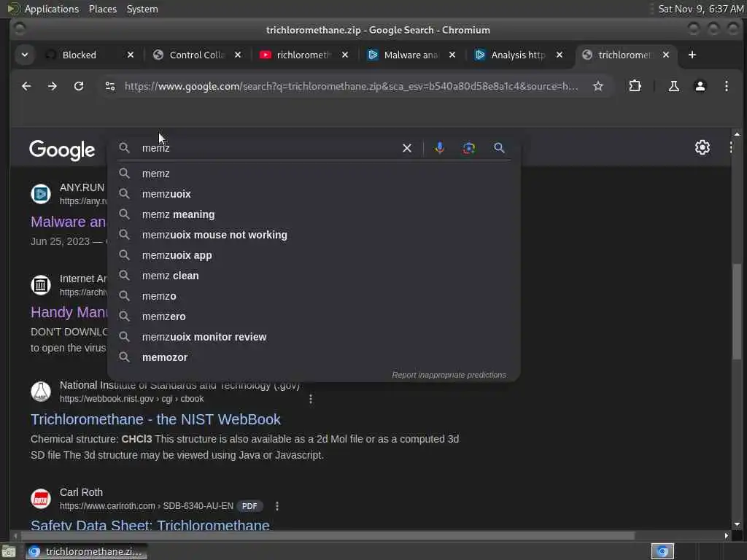This screenshot has height=560, width=747.
Task: Click the clock in the top panel
Action: click(x=700, y=9)
